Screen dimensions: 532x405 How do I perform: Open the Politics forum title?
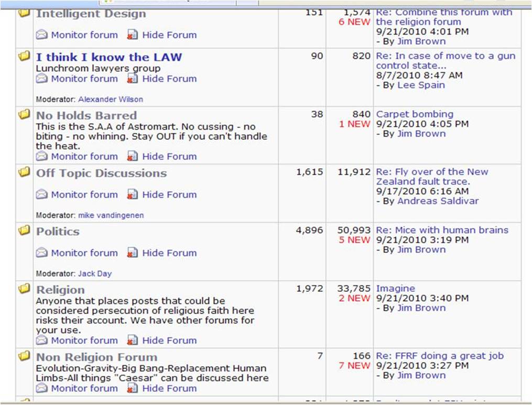tap(58, 232)
